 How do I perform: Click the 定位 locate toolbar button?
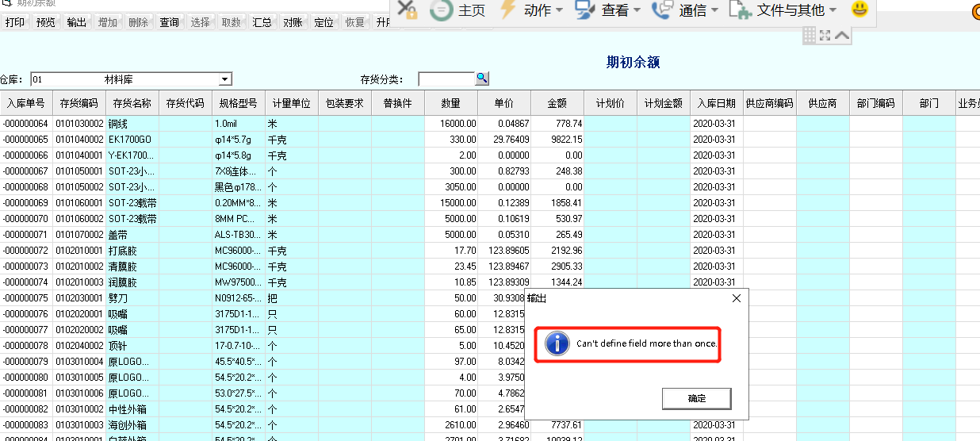point(324,22)
